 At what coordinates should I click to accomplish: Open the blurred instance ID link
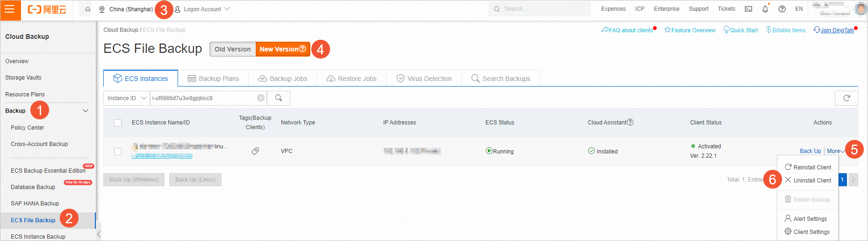(x=162, y=156)
